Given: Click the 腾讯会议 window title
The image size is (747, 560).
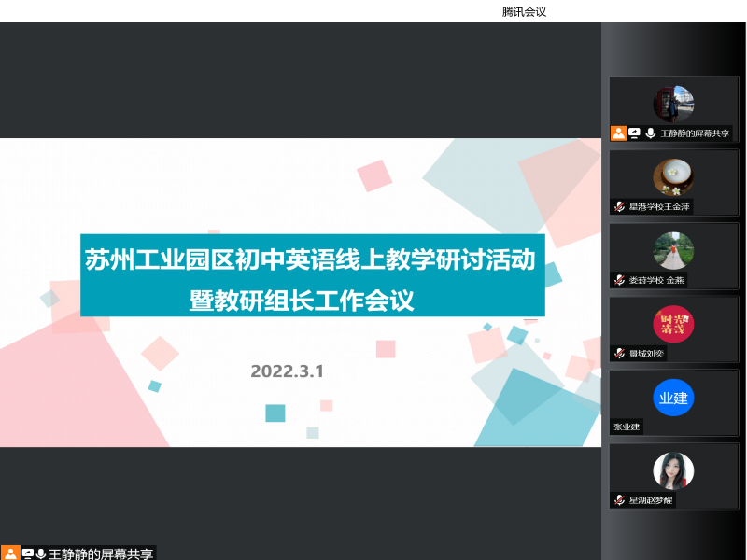Looking at the screenshot, I should pyautogui.click(x=523, y=11).
